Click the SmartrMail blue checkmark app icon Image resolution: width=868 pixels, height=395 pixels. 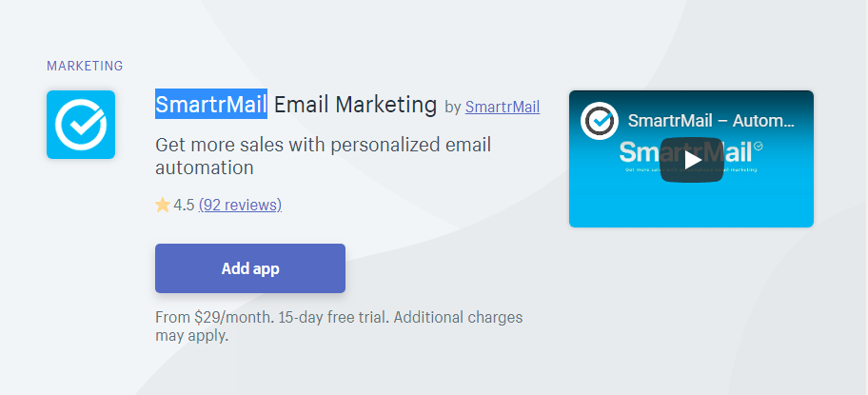coord(81,125)
